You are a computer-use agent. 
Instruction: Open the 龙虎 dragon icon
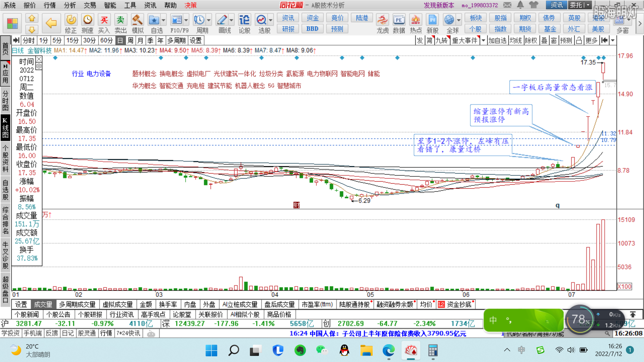pos(382,20)
